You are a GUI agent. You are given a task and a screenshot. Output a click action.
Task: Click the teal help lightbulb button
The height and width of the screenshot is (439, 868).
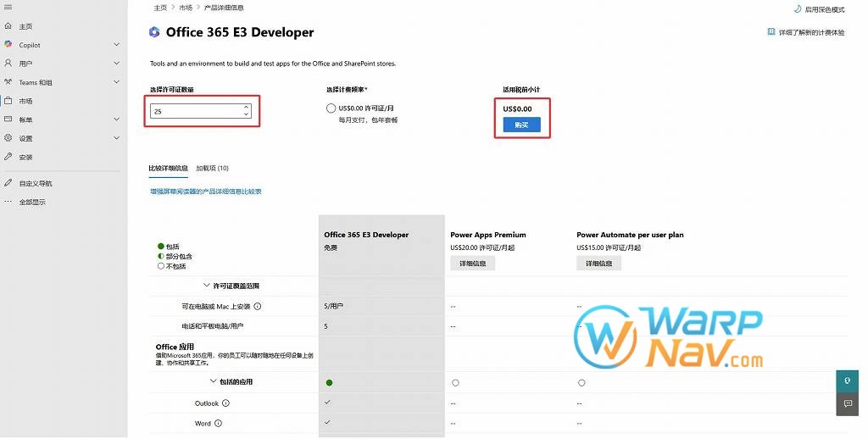point(847,381)
